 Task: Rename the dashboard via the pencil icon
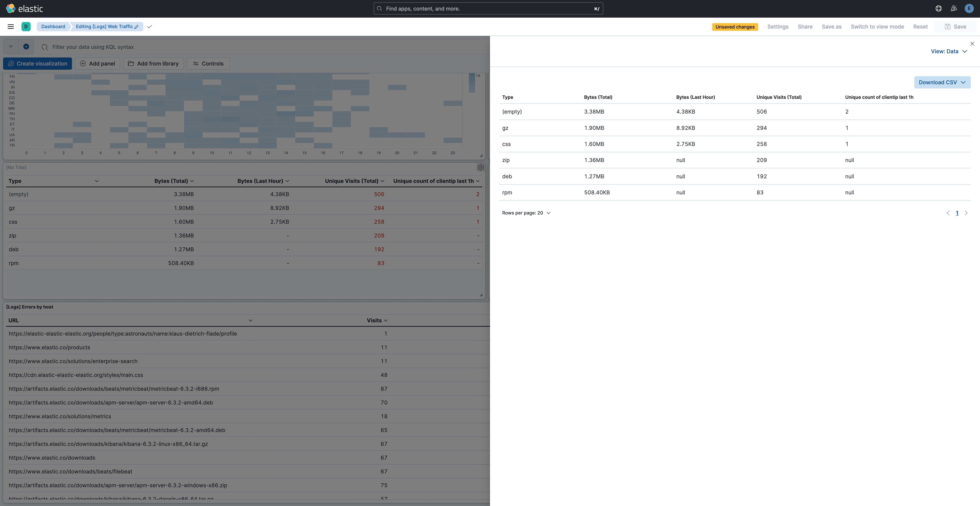(137, 26)
